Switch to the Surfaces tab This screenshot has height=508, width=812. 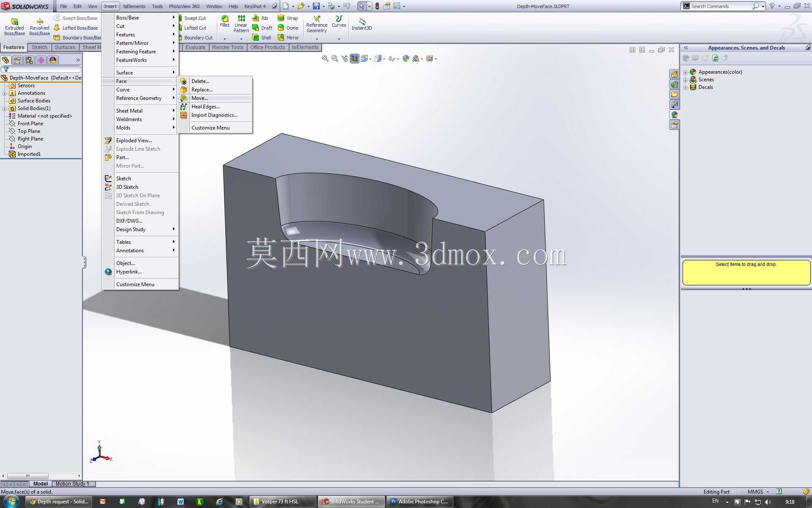tap(65, 47)
